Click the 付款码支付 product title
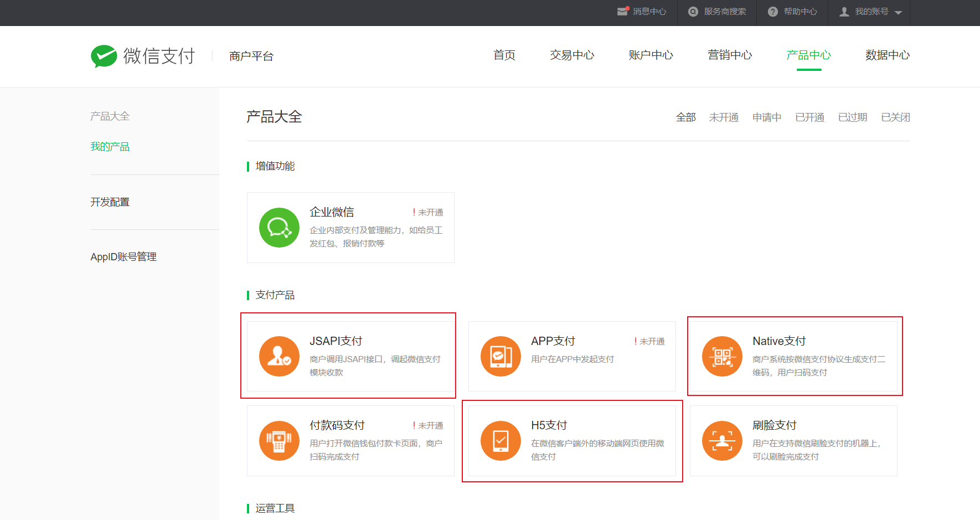 [x=337, y=425]
